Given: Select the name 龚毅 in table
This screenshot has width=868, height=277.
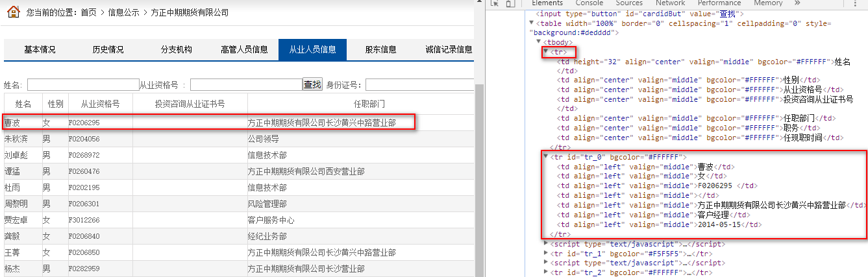Looking at the screenshot, I should 12,236.
